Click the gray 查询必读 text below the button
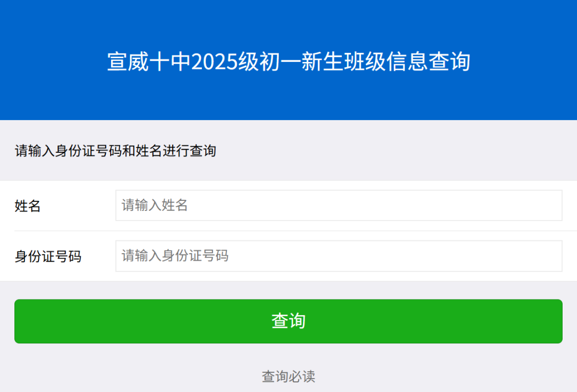 (288, 377)
